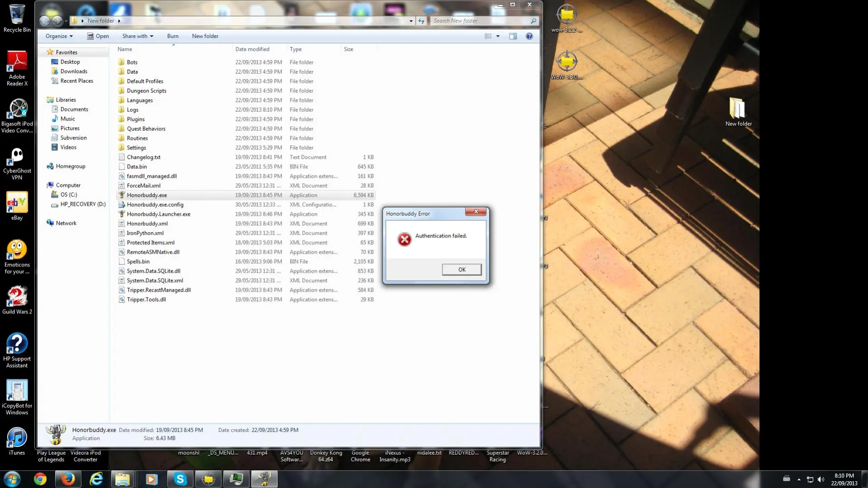Select Documents library in navigation pane
Viewport: 868px width, 488px height.
coord(74,109)
